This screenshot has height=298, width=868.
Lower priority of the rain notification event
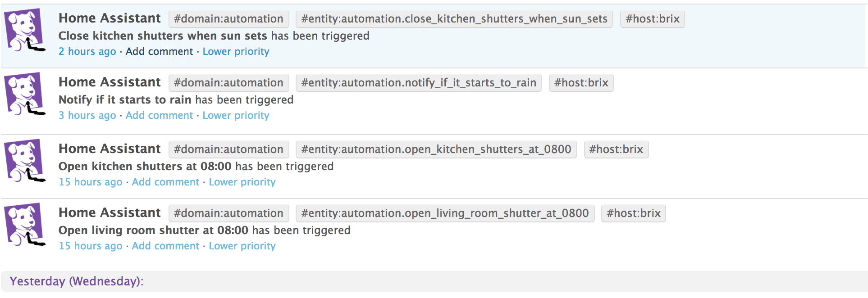click(236, 116)
